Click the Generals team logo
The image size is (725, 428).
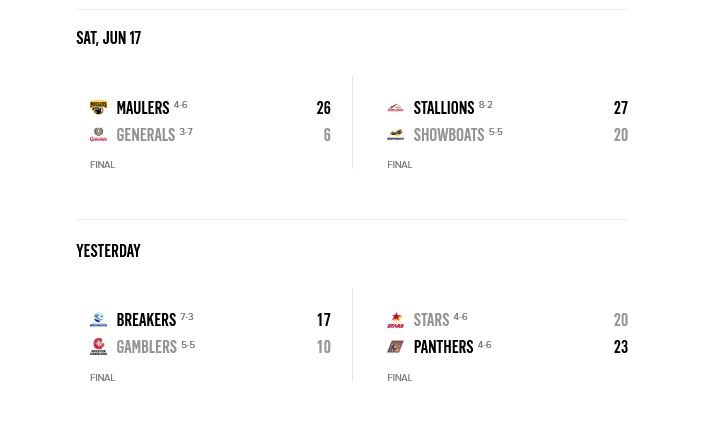pyautogui.click(x=98, y=135)
